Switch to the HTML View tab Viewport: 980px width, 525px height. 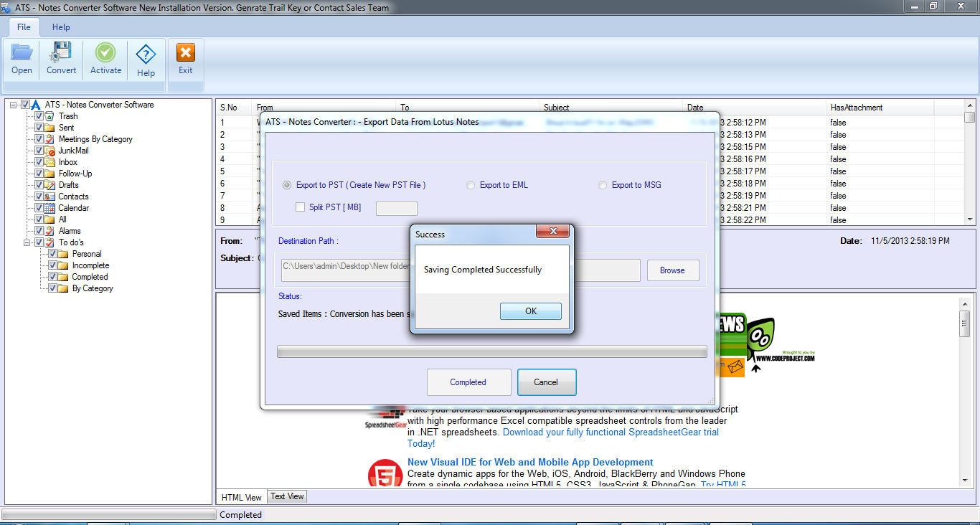[241, 497]
